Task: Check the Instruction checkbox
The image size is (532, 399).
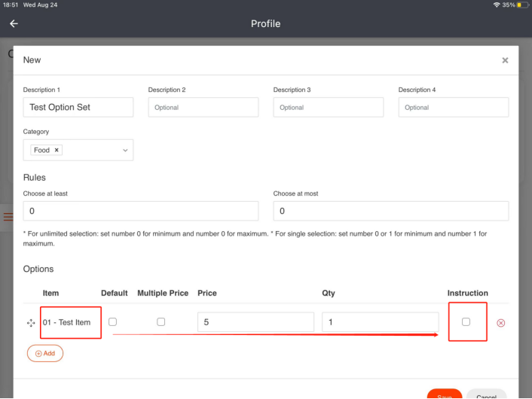Action: [466, 322]
